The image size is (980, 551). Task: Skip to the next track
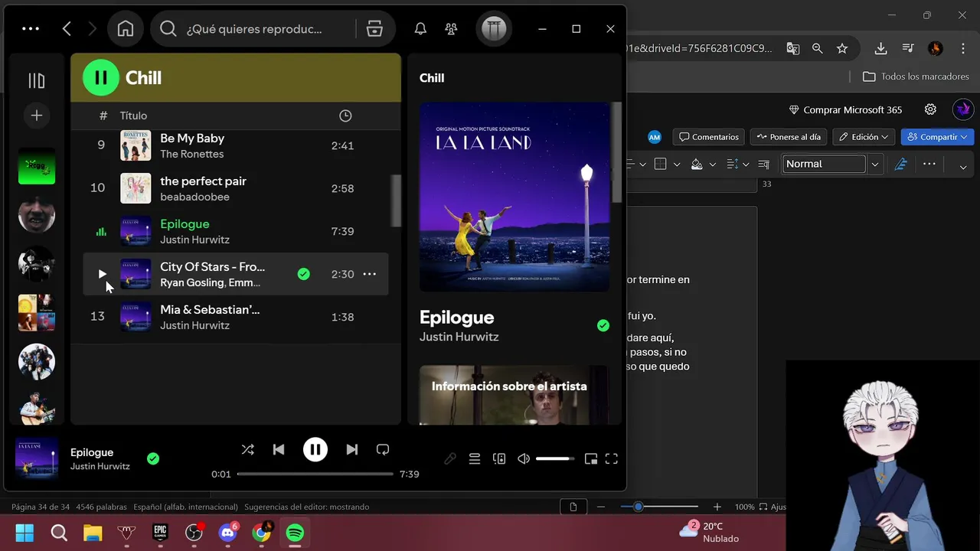(351, 450)
